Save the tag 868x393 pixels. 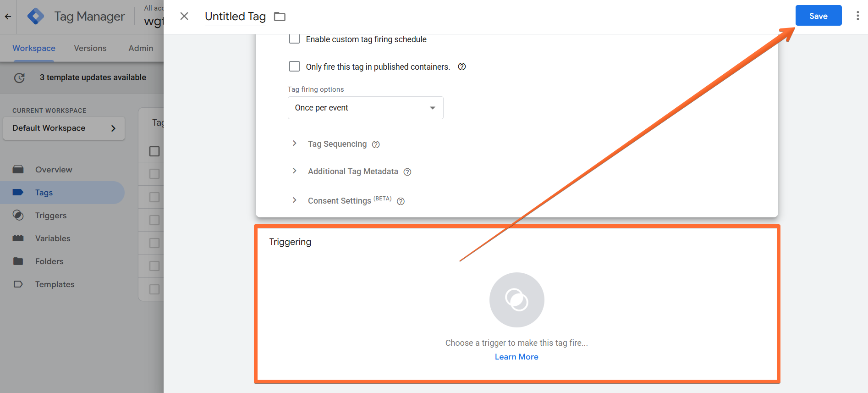coord(818,16)
